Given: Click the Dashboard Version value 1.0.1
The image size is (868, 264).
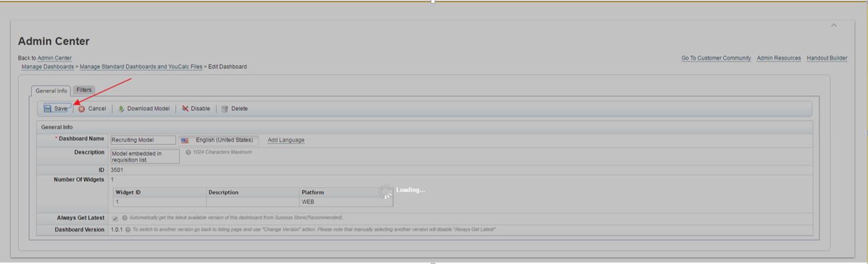Looking at the screenshot, I should coord(116,230).
